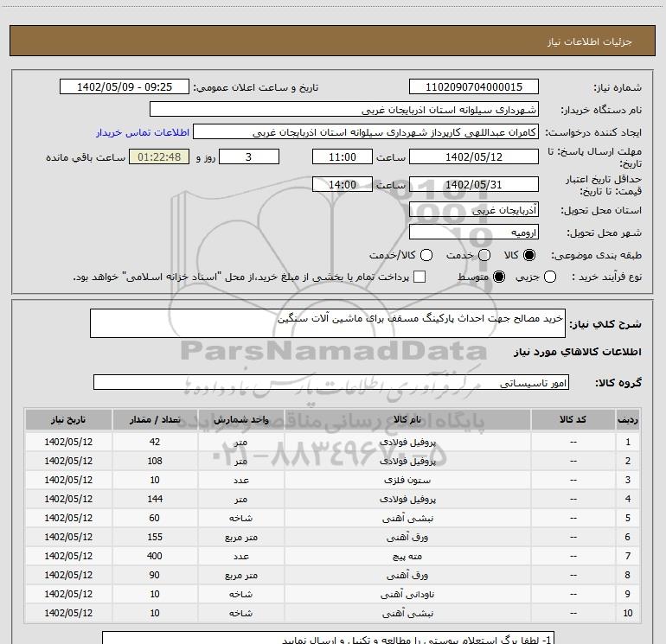Click quantity 155 in row 6
Screen dimensions: 666x644
tap(155, 537)
